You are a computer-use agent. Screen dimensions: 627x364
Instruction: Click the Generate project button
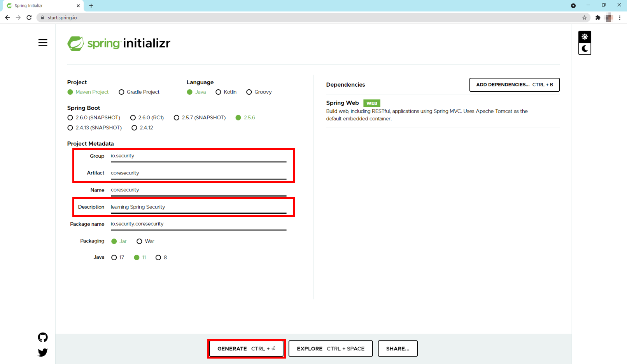(246, 348)
